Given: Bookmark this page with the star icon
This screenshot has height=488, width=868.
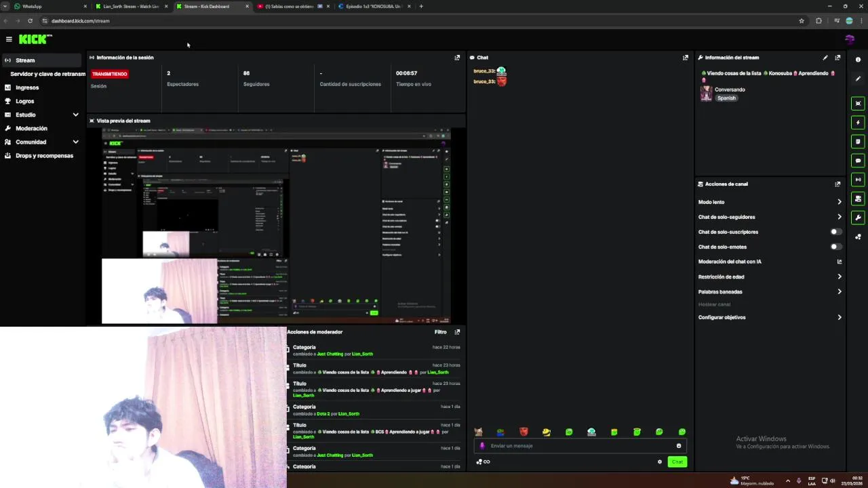Looking at the screenshot, I should [x=802, y=21].
